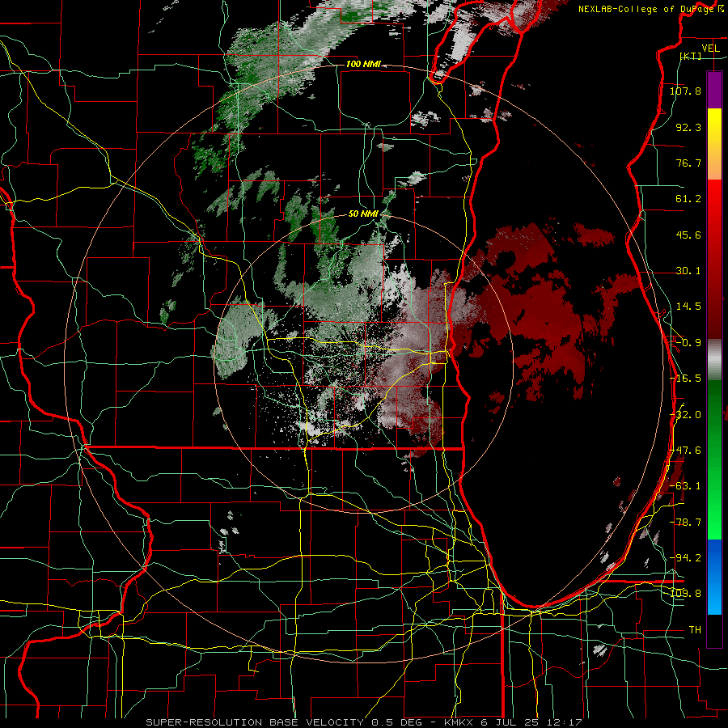Pick the bright green segment of the color bar

714,510
